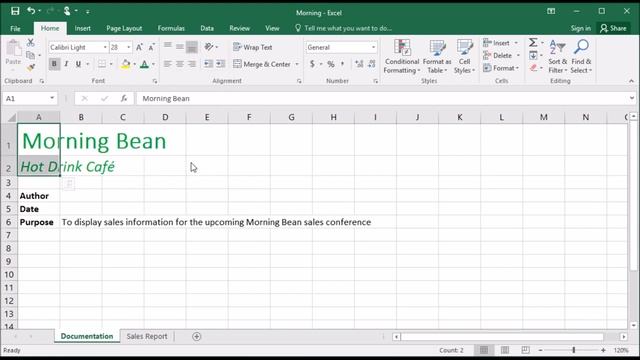Screen dimensions: 640x360
Task: Click the AutoSum sigma icon
Action: [x=533, y=42]
